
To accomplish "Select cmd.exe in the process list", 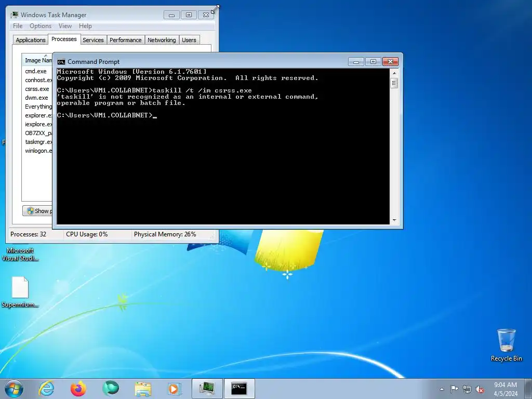I will coord(37,71).
